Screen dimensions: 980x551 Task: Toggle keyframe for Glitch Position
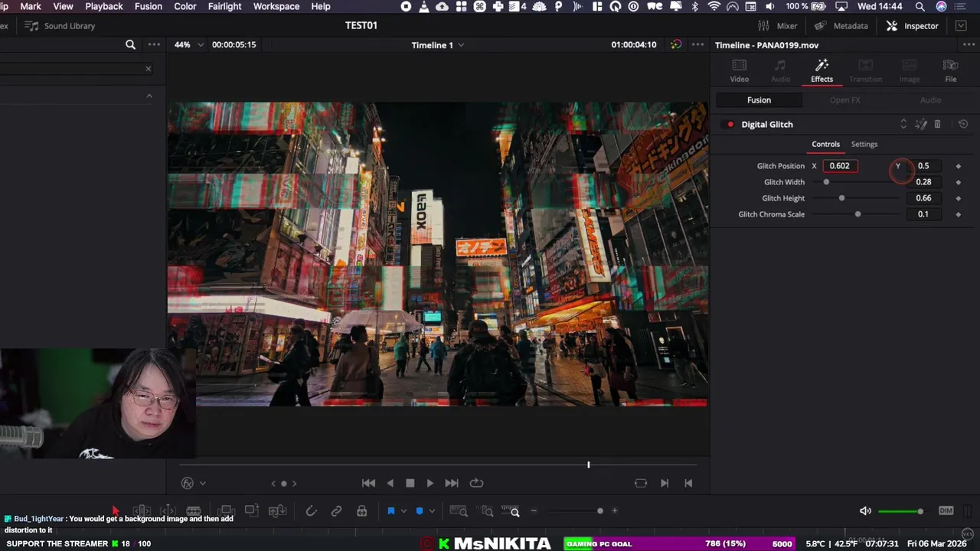coord(958,166)
